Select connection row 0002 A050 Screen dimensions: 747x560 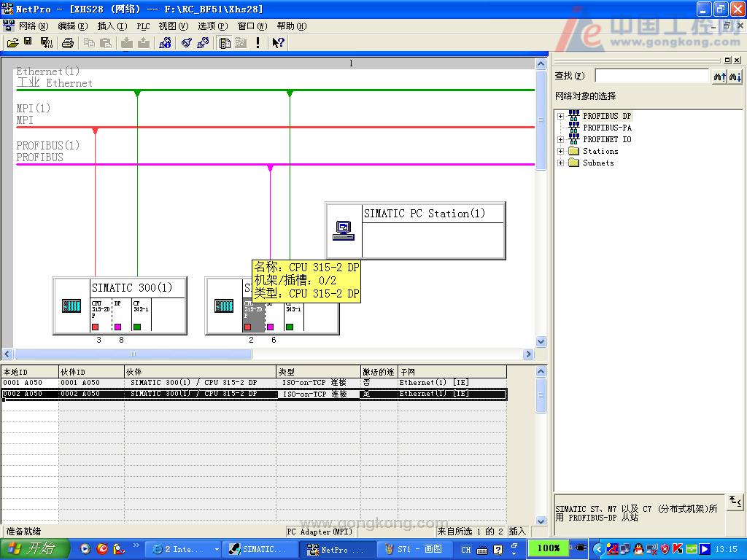click(254, 394)
